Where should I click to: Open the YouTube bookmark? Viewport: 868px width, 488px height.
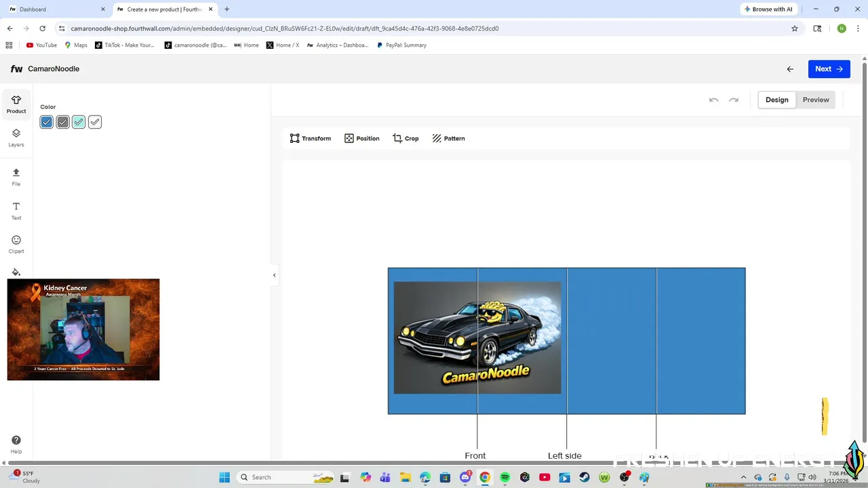[x=41, y=45]
